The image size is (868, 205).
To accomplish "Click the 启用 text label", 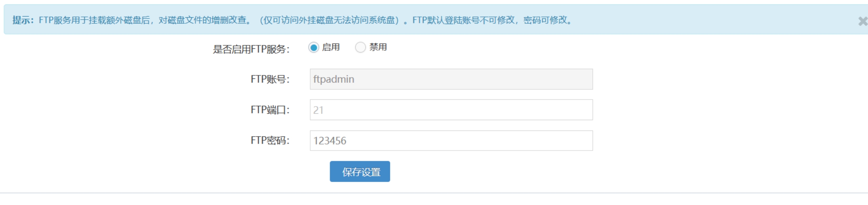I will coord(331,47).
